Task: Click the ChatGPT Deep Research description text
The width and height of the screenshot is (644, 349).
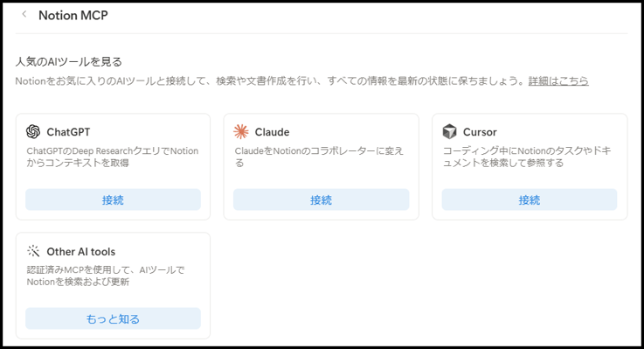Action: point(113,157)
